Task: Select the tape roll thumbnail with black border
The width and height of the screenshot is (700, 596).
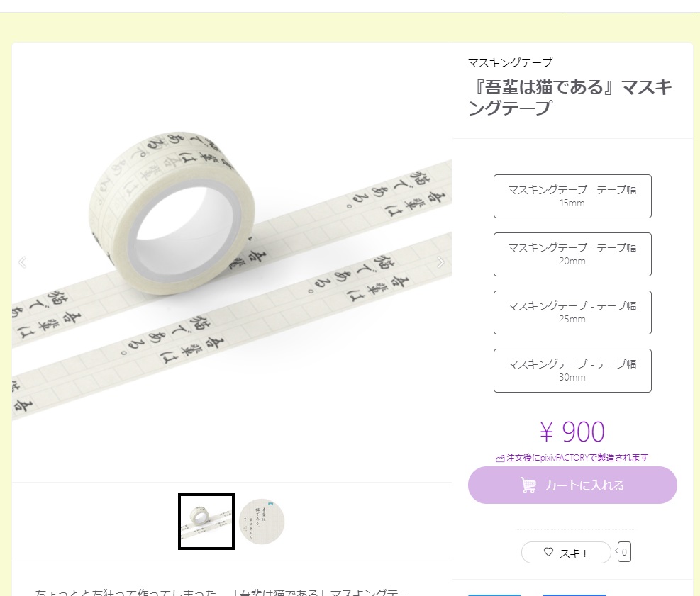Action: point(206,521)
